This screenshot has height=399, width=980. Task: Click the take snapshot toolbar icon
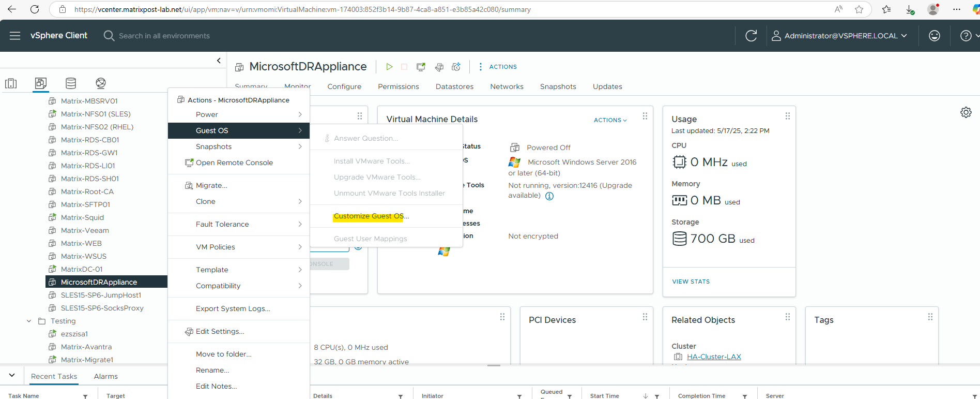coord(456,67)
